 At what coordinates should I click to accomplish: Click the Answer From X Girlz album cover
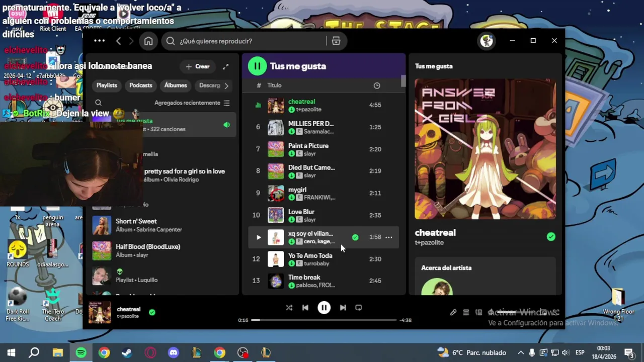pos(485,149)
